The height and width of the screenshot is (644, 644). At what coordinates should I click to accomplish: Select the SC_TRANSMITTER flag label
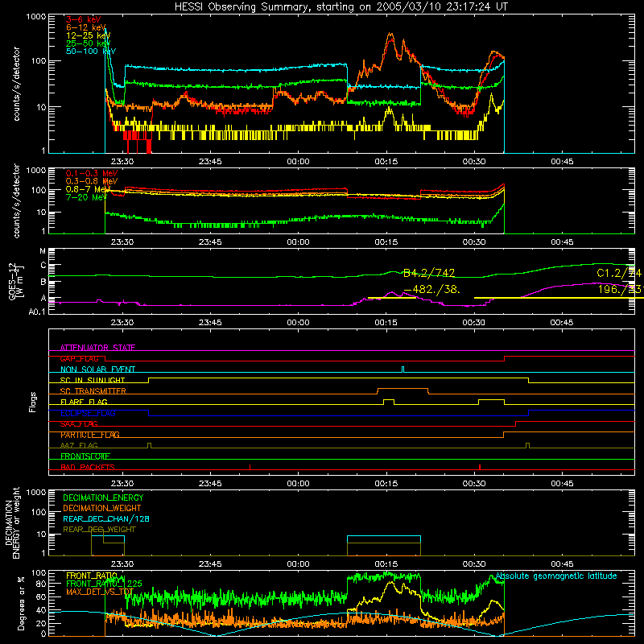93,391
